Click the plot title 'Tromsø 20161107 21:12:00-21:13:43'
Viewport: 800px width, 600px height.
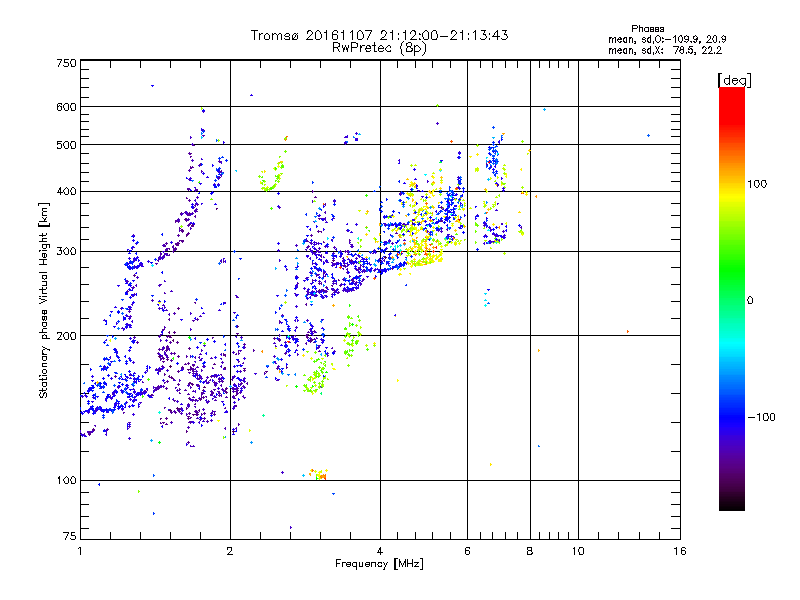(379, 35)
